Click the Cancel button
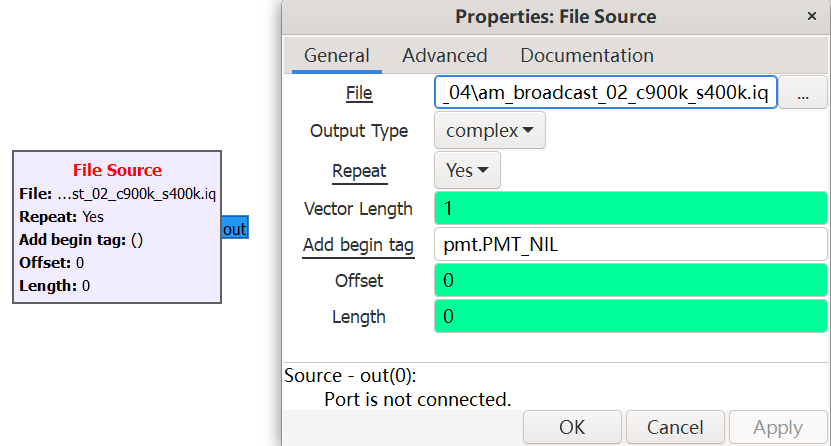 pos(675,427)
